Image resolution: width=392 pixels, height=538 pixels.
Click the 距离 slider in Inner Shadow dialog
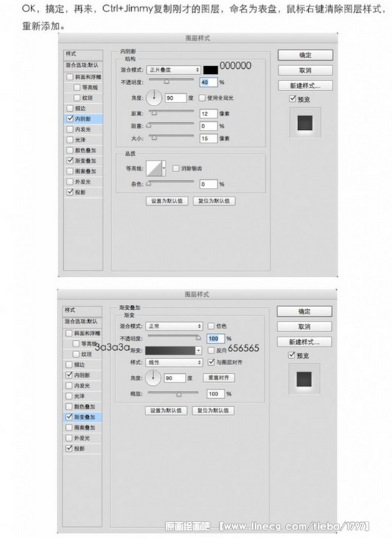click(171, 112)
